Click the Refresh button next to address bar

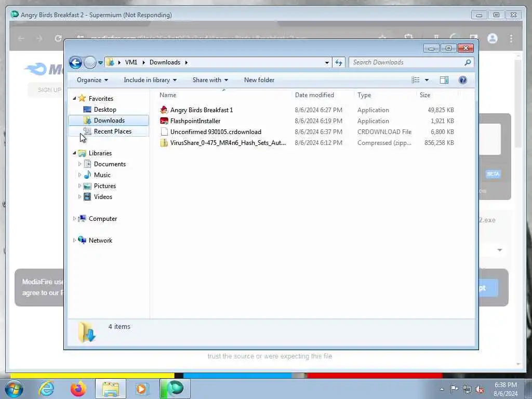[x=339, y=62]
